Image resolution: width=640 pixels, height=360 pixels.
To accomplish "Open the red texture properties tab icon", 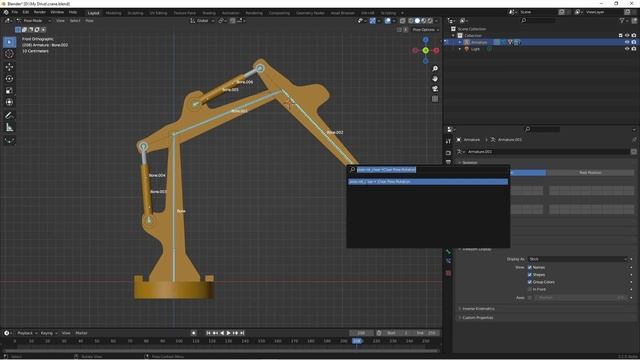I will 449,273.
